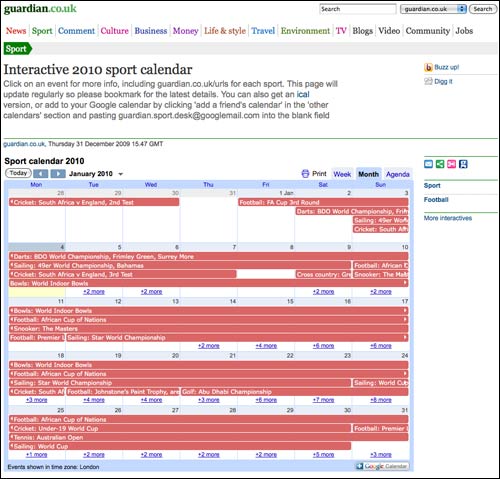Image resolution: width=500 pixels, height=479 pixels.
Task: Click the Print link
Action: [x=319, y=174]
